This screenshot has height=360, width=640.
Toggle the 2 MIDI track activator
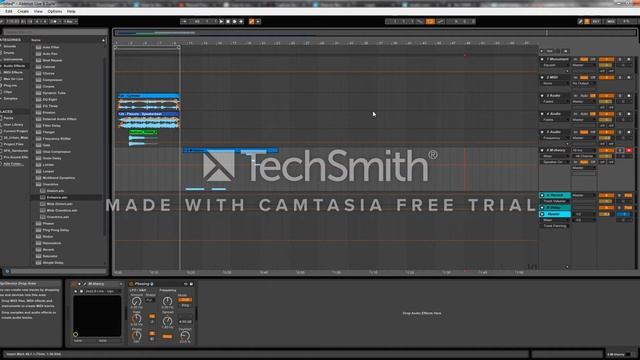click(607, 77)
